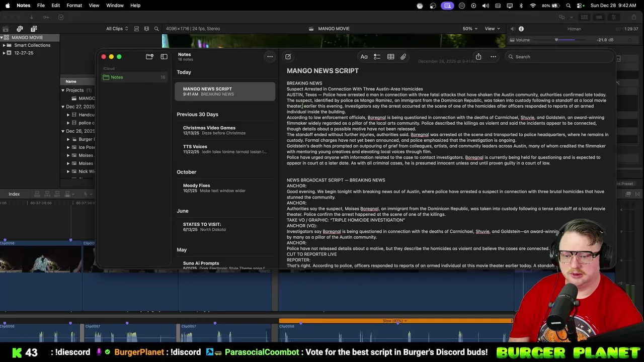Click the import media arrow icon
This screenshot has height=362, width=644.
click(x=31, y=17)
